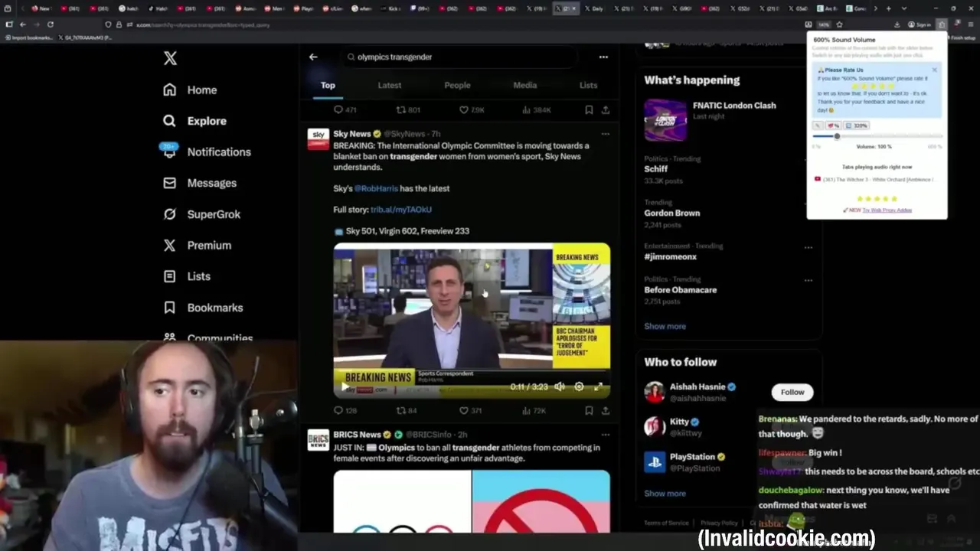Screen dimensions: 980x551
Task: Open Messages in the X sidebar
Action: (200, 183)
